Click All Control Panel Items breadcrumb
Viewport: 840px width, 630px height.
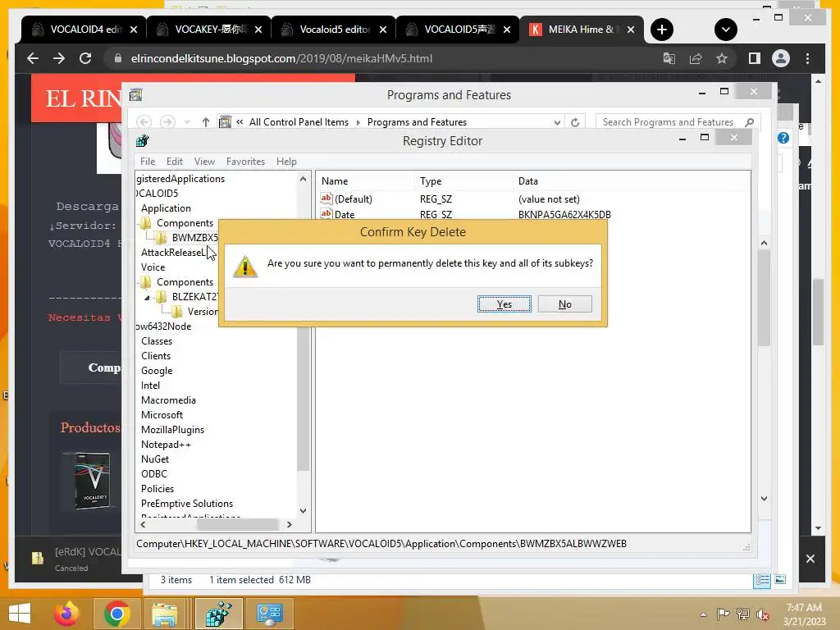pos(299,122)
